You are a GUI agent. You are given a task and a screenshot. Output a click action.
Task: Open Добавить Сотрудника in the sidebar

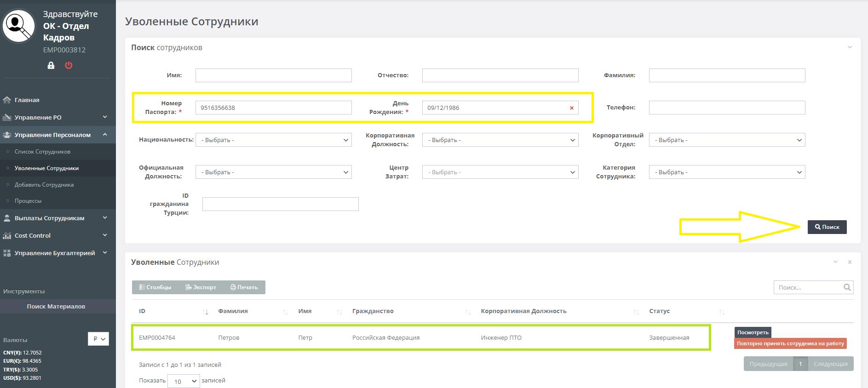pyautogui.click(x=44, y=185)
